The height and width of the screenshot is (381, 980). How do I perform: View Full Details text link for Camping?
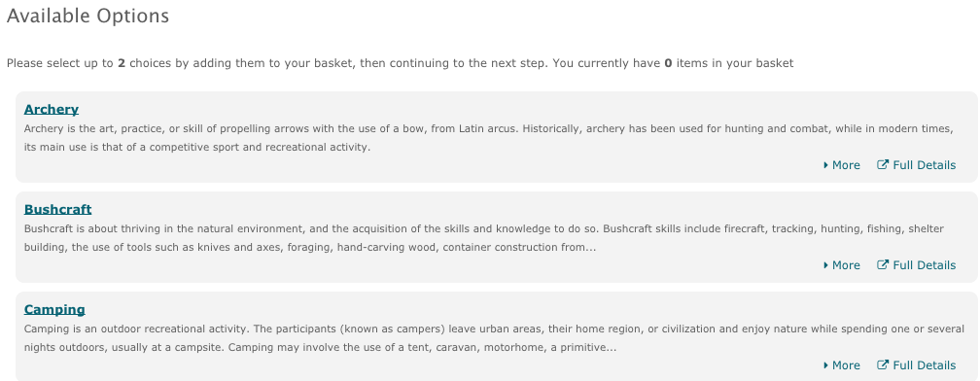click(925, 365)
